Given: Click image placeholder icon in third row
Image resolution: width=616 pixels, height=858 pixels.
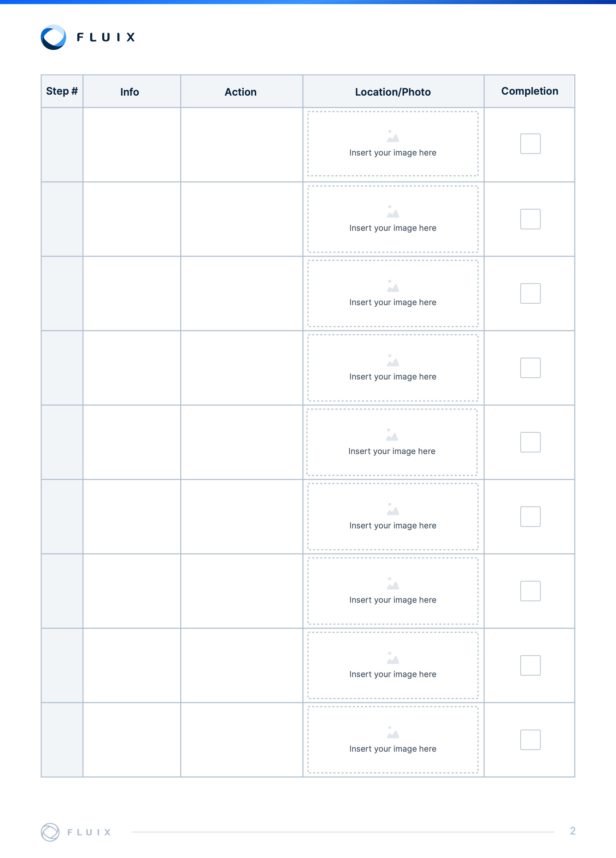Looking at the screenshot, I should (x=392, y=286).
